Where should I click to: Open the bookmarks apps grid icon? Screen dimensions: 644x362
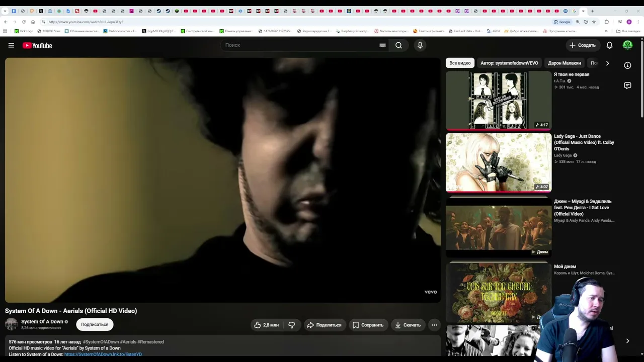(5, 31)
